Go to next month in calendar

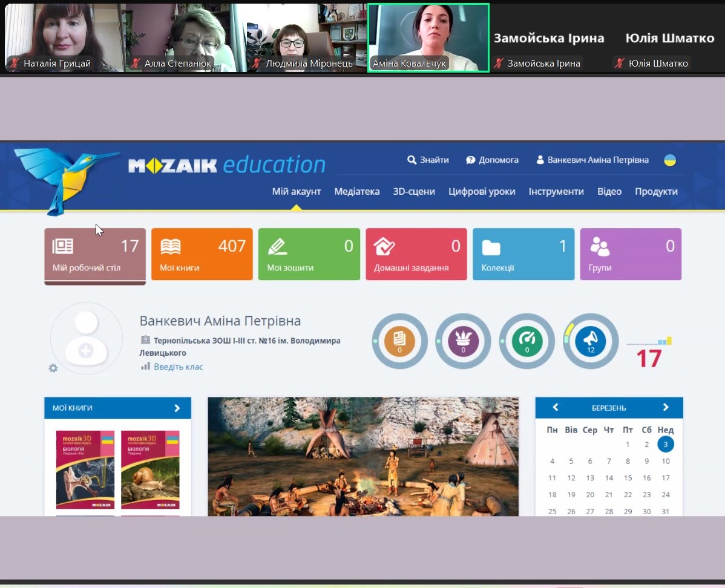[x=666, y=408]
